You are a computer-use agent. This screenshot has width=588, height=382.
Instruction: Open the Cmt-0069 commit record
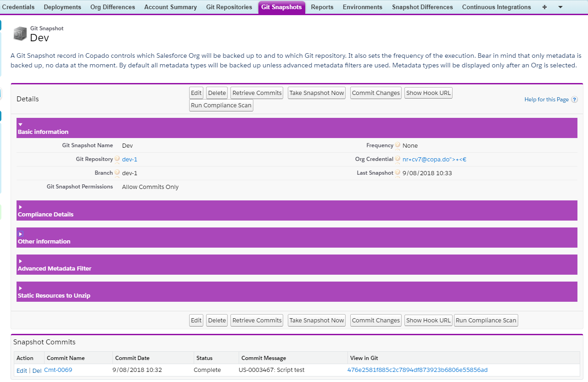(58, 370)
